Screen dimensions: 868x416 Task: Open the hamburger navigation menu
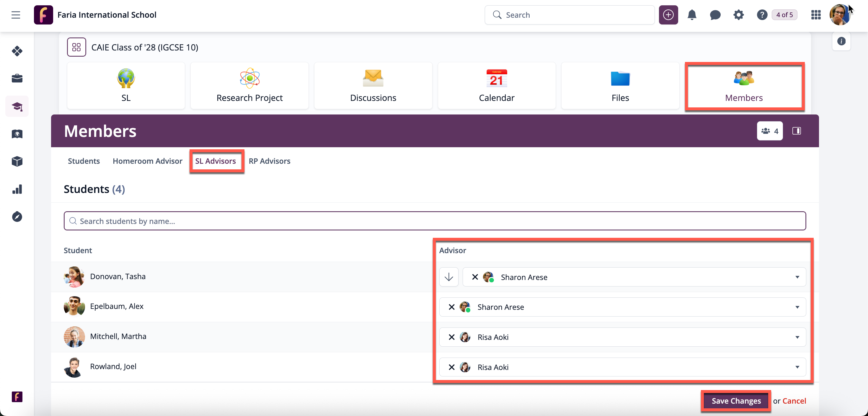tap(15, 15)
